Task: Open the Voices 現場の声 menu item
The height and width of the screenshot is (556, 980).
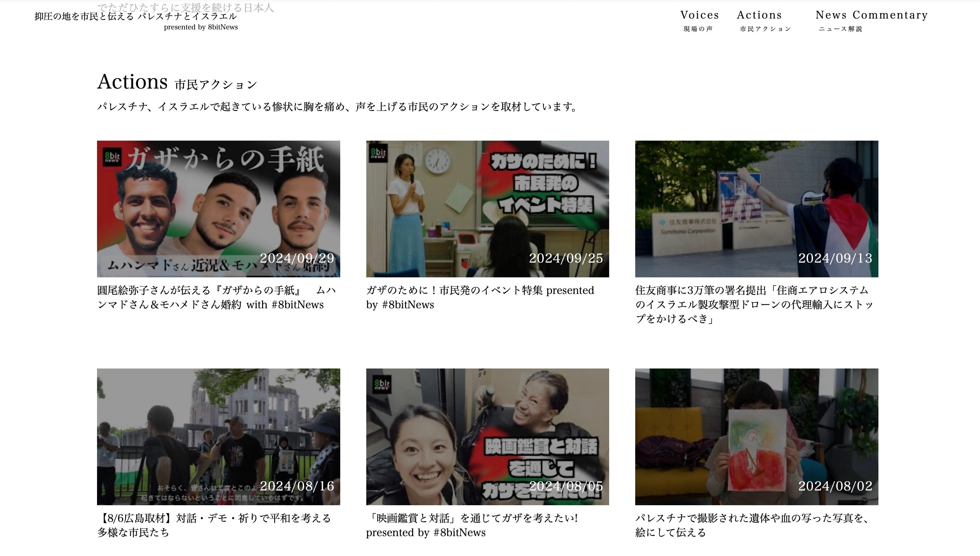Action: coord(699,21)
